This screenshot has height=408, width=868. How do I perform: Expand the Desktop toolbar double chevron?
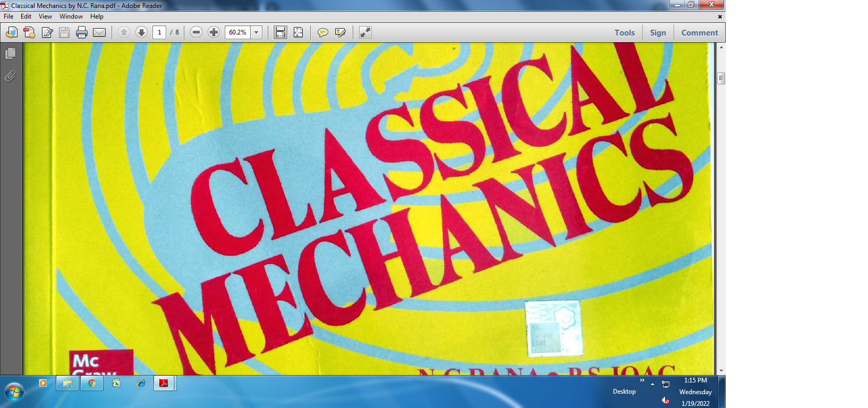click(642, 380)
